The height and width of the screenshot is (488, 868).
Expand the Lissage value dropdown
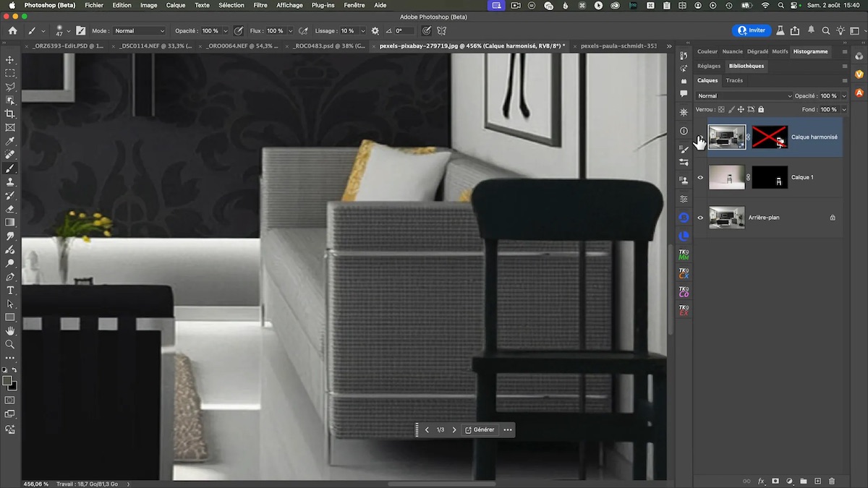362,31
